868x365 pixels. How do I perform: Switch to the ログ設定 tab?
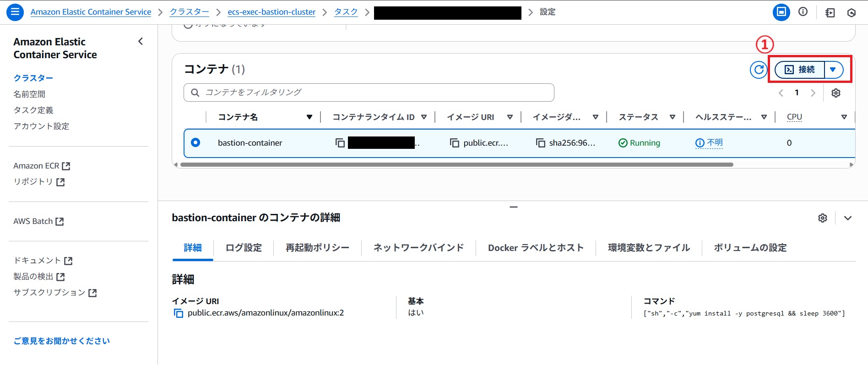point(244,248)
